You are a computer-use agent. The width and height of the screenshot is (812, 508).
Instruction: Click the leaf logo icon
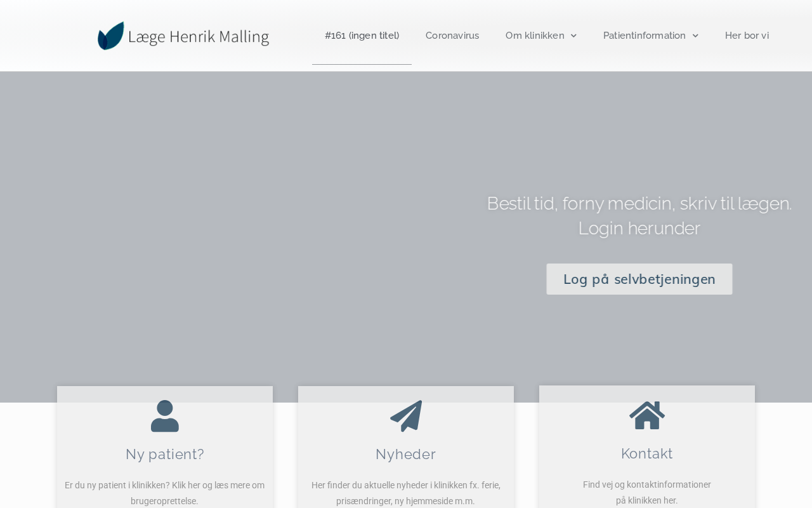[x=110, y=36]
